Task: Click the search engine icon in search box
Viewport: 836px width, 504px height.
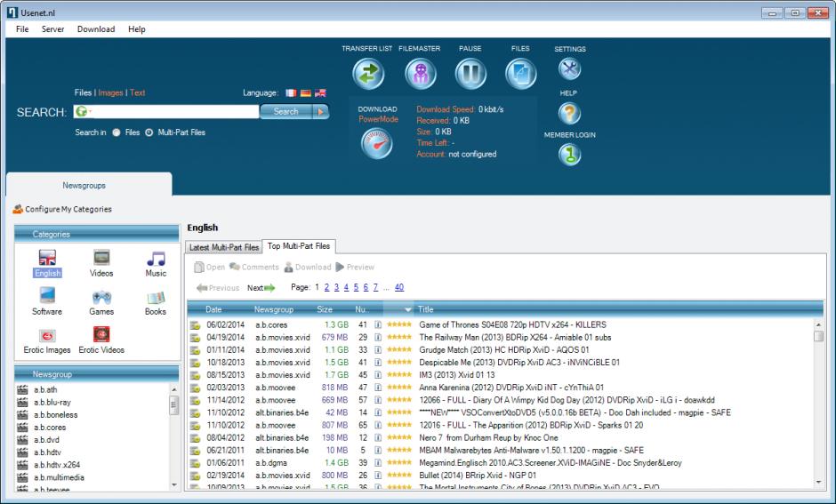Action: (82, 111)
